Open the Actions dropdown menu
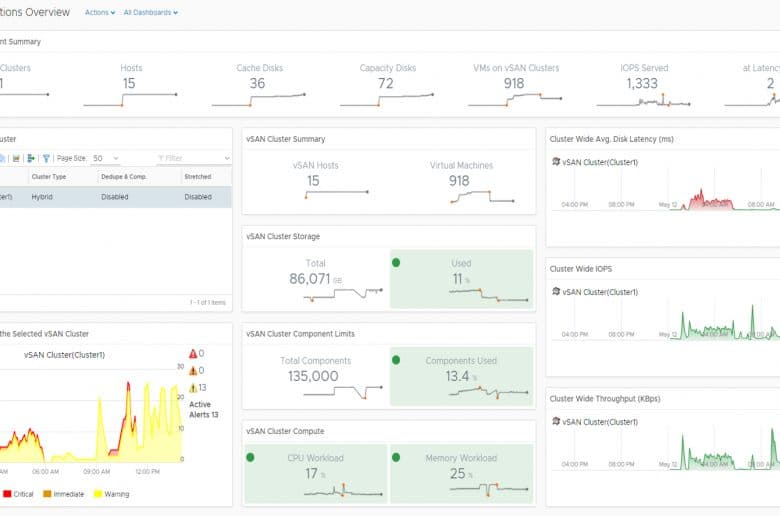 pos(100,12)
